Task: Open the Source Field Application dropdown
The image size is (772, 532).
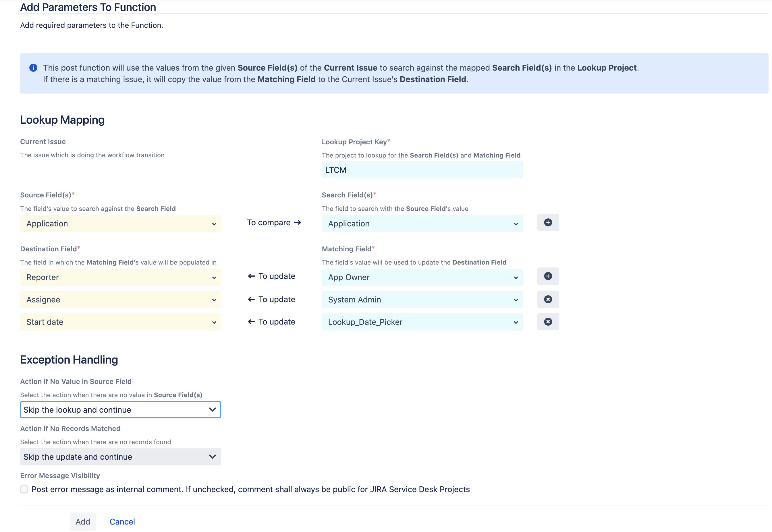Action: click(120, 224)
